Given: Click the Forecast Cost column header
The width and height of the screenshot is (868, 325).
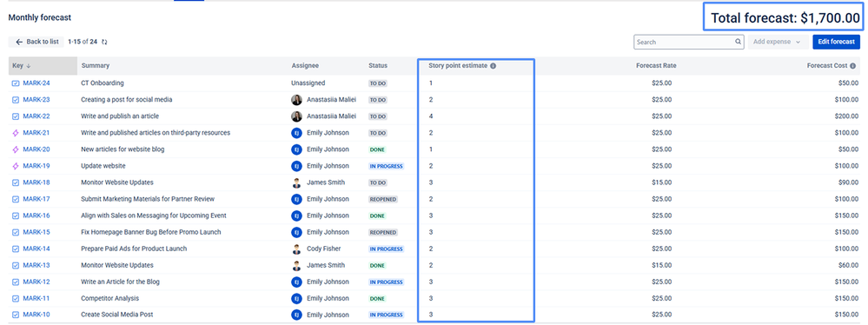Looking at the screenshot, I should pyautogui.click(x=827, y=65).
